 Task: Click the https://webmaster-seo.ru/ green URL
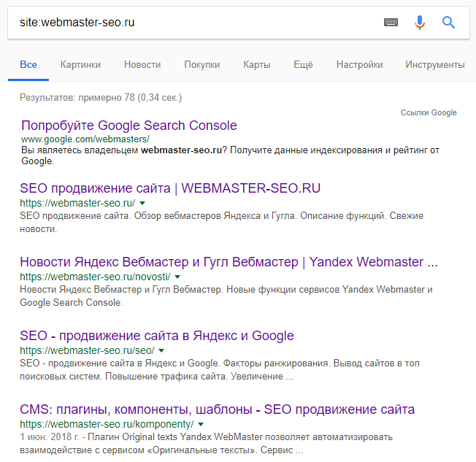point(77,203)
